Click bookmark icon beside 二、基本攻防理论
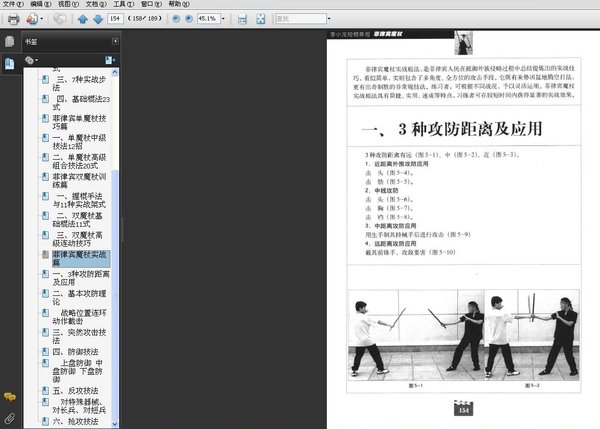The height and width of the screenshot is (429, 600). click(x=45, y=293)
